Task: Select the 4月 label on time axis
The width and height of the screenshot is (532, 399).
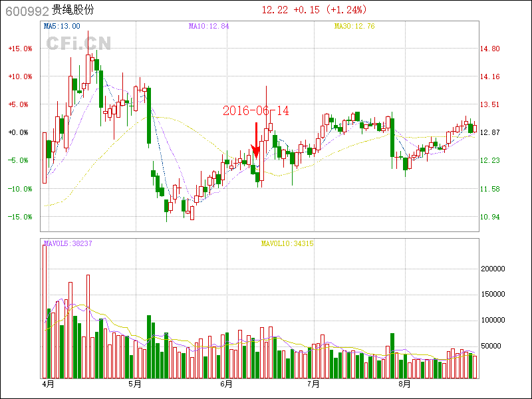Action: tap(47, 384)
